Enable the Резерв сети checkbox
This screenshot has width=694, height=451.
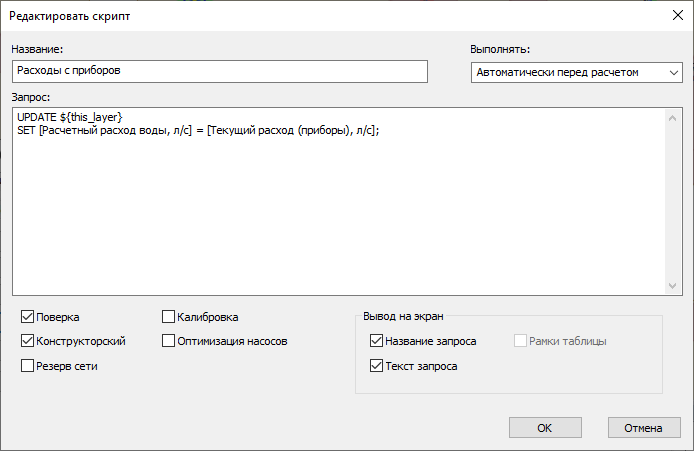(x=27, y=366)
